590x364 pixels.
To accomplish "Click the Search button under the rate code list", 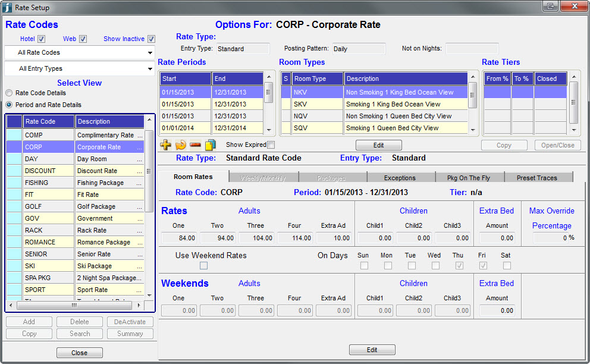I will click(79, 334).
